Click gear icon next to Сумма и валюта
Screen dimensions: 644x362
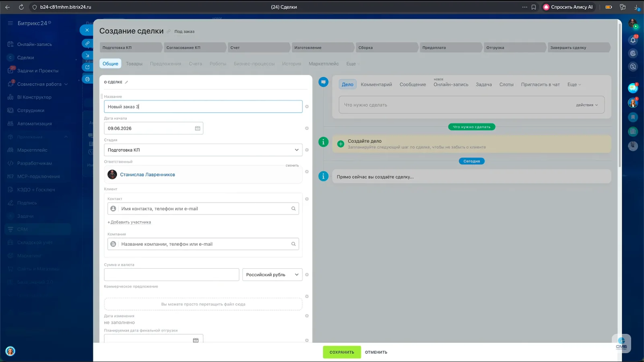(307, 275)
